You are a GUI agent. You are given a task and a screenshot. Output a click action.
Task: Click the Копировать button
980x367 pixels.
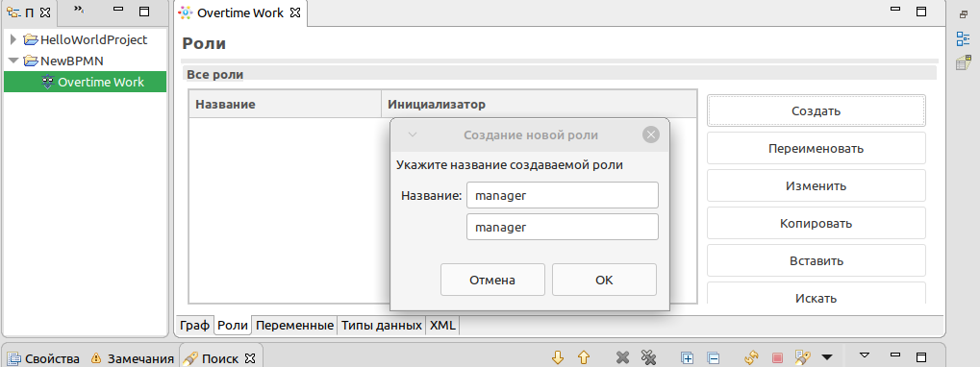(x=816, y=224)
